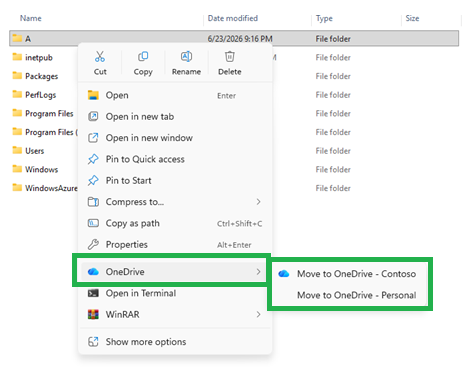
Task: Click the folder icon of Users
Action: coord(17,150)
